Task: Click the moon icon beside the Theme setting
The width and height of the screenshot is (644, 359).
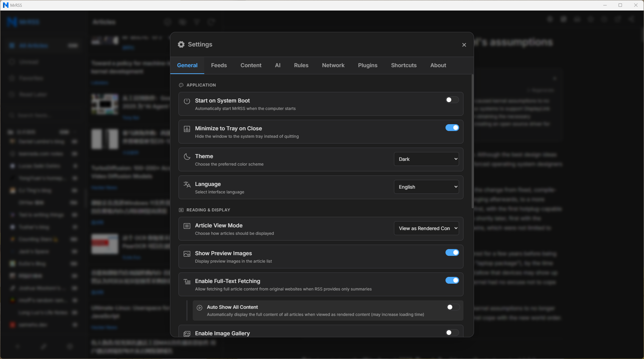Action: pos(187,156)
